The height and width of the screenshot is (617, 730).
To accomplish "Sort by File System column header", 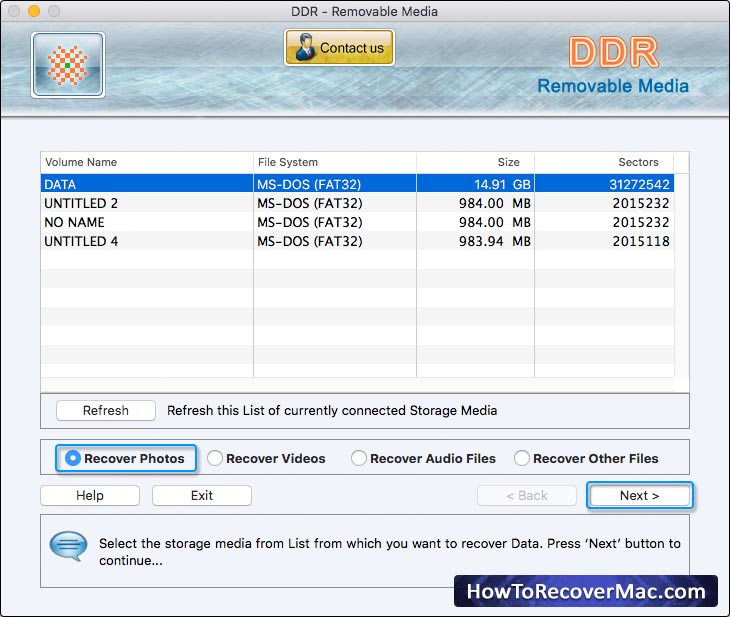I will (335, 162).
